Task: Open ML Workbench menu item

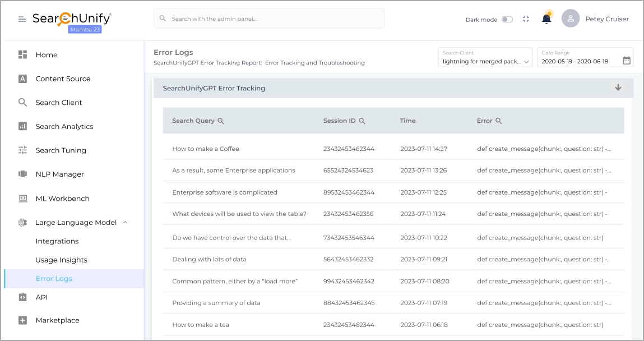Action: (62, 199)
